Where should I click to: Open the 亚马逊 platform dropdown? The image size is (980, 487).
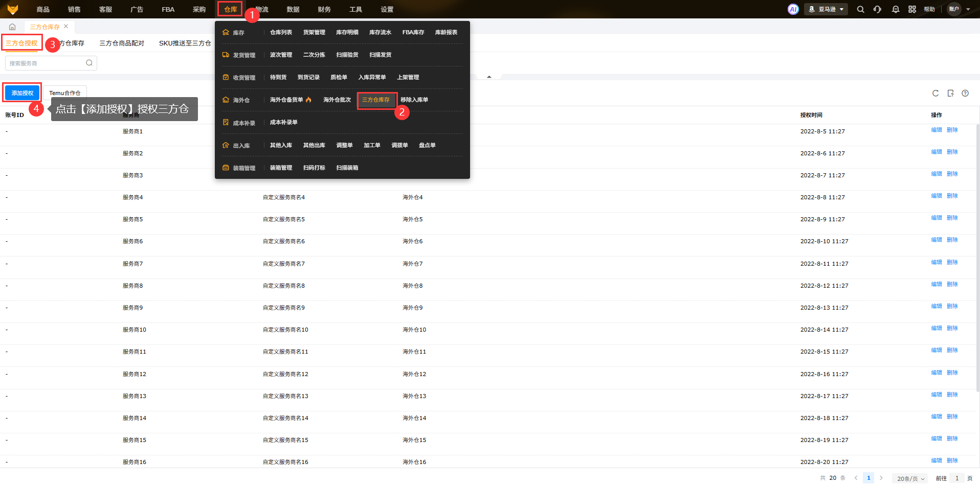826,9
